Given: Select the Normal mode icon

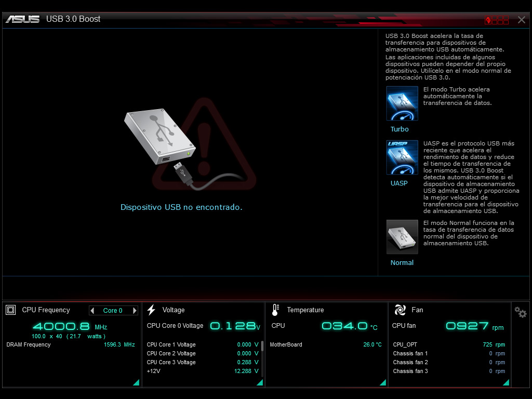Looking at the screenshot, I should (402, 237).
